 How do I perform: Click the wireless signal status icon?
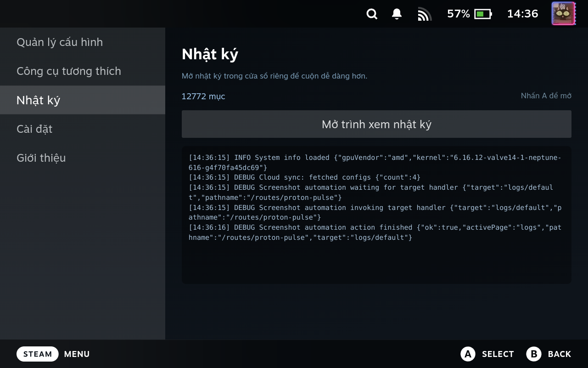425,14
